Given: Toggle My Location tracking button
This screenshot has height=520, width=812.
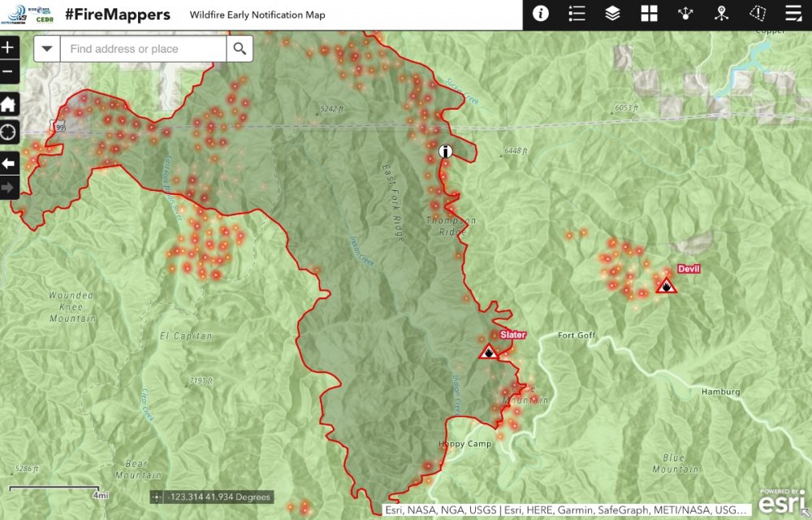Looking at the screenshot, I should 8,132.
